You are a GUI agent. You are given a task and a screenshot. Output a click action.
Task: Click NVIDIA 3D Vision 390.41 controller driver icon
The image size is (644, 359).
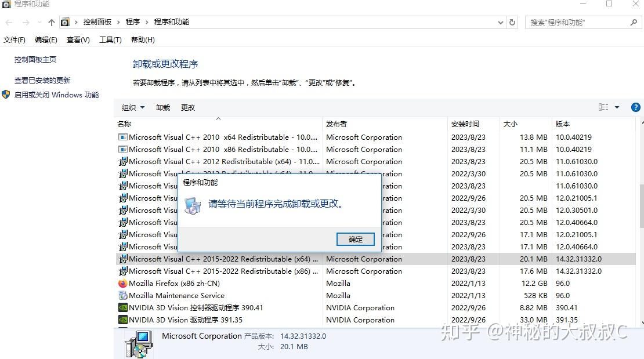(x=122, y=307)
